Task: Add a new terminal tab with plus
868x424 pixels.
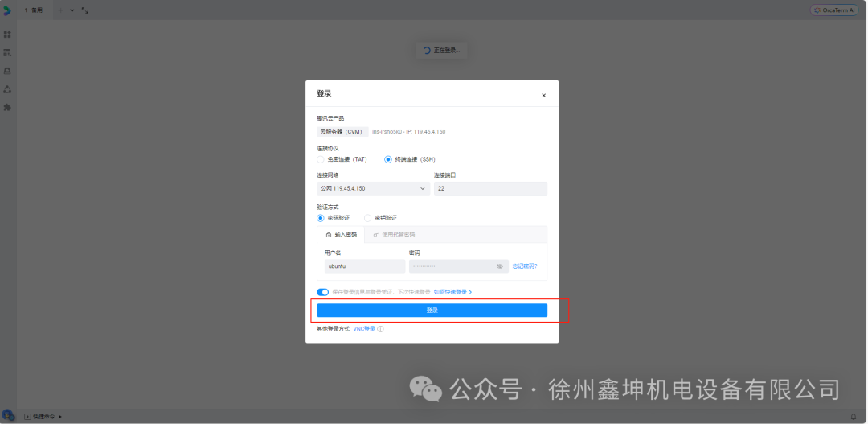Action: click(x=61, y=10)
